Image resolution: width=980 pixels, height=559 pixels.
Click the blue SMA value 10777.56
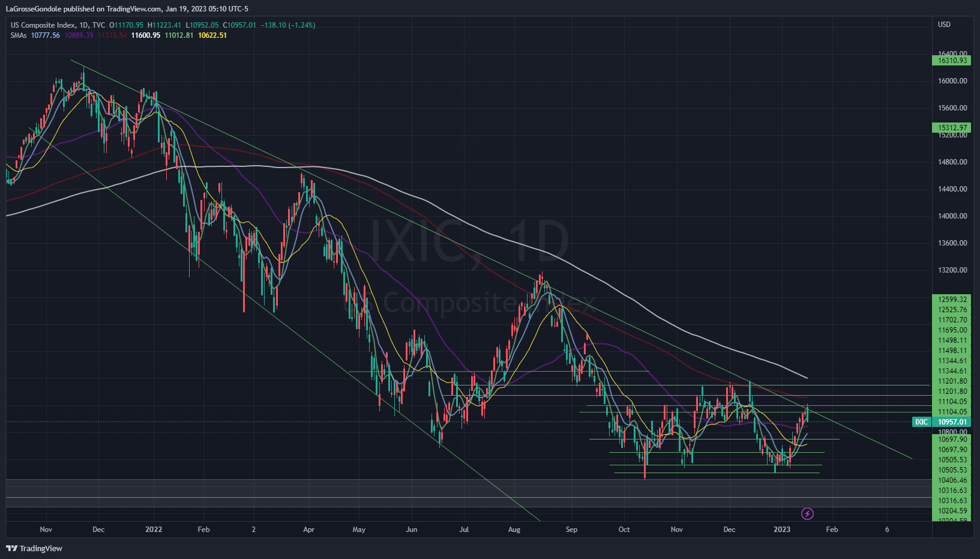[46, 35]
